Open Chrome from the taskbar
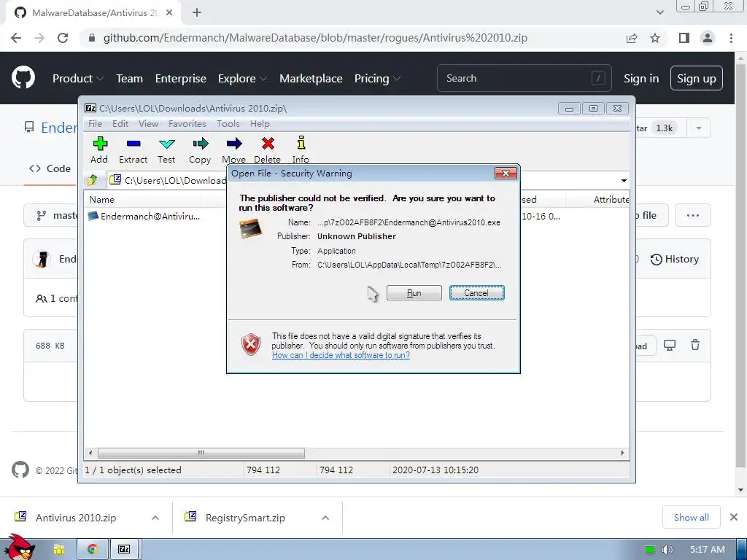 click(92, 550)
